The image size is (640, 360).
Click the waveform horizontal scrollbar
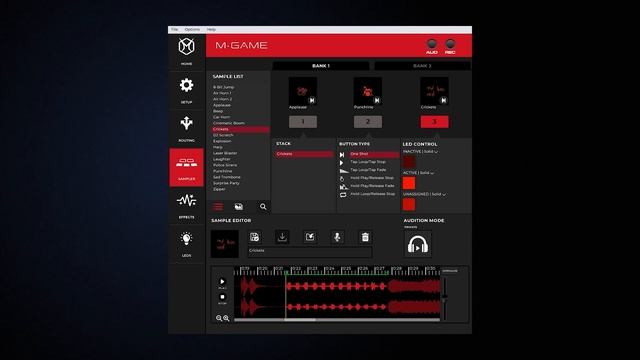[x=337, y=320]
